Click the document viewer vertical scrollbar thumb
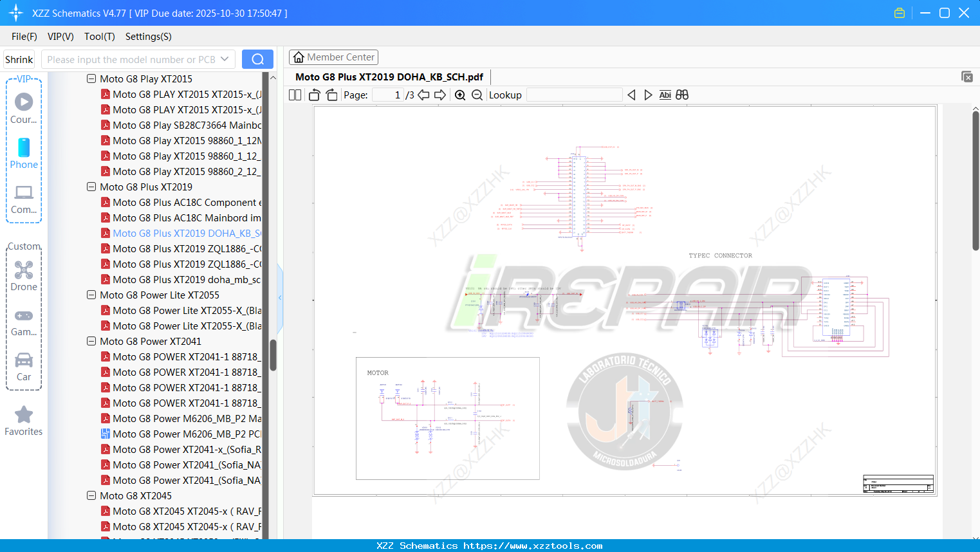This screenshot has height=552, width=980. tap(975, 180)
